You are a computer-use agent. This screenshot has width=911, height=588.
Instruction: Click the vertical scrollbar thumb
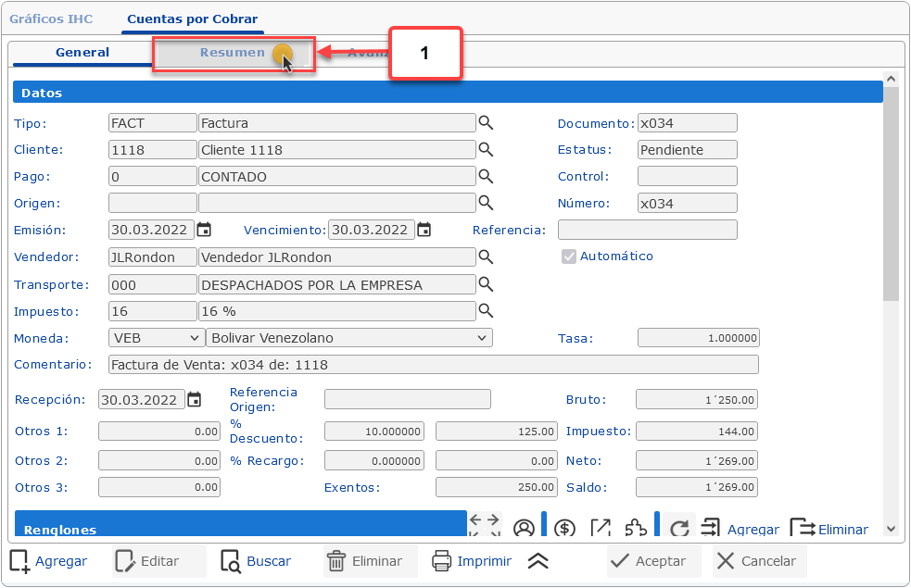[891, 194]
